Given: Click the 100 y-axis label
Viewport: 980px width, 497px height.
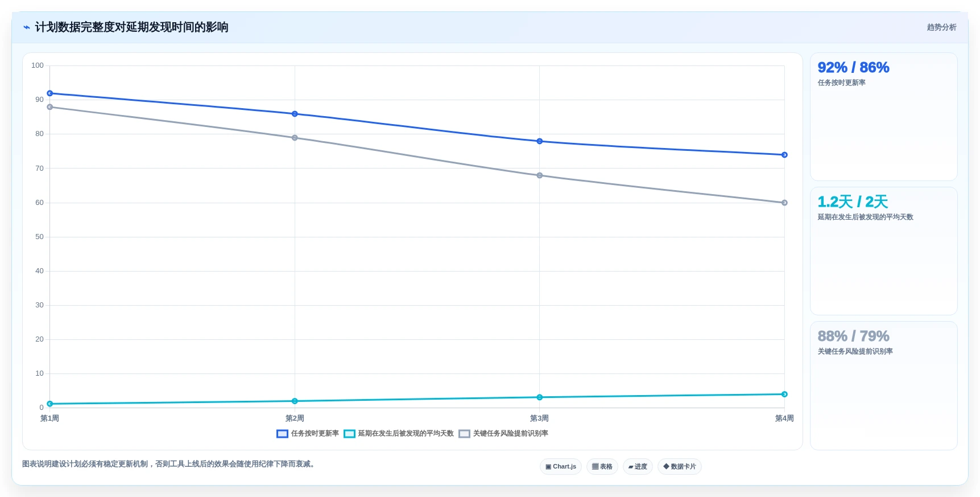Looking at the screenshot, I should [38, 65].
